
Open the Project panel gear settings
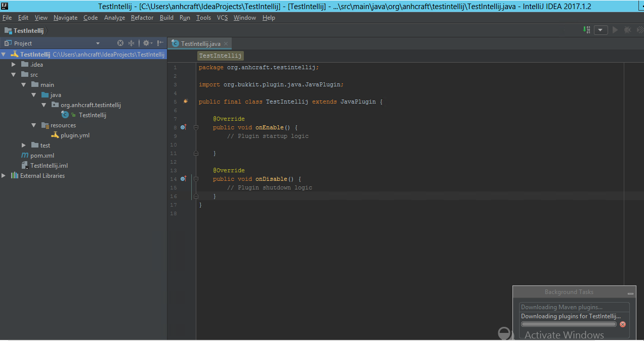(146, 43)
